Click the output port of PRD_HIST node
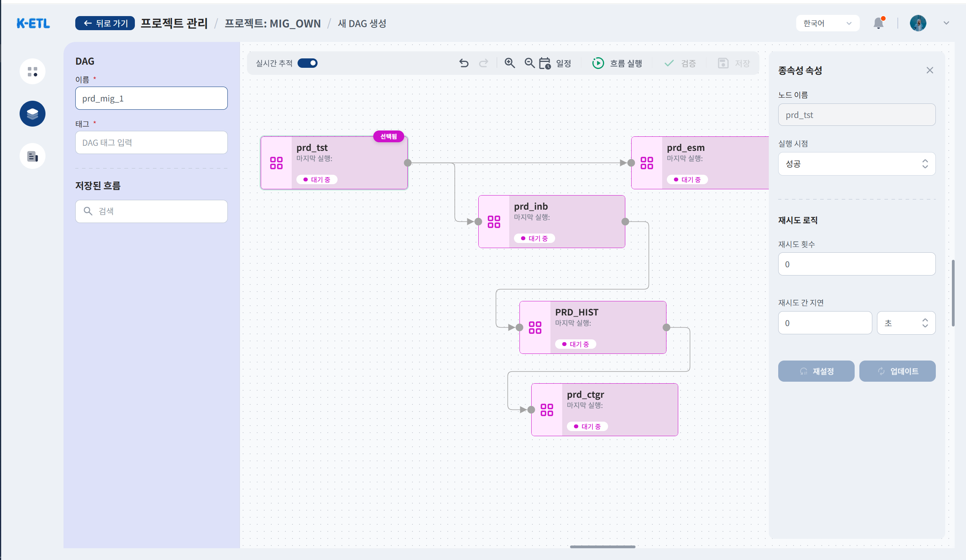This screenshot has height=560, width=966. tap(666, 328)
